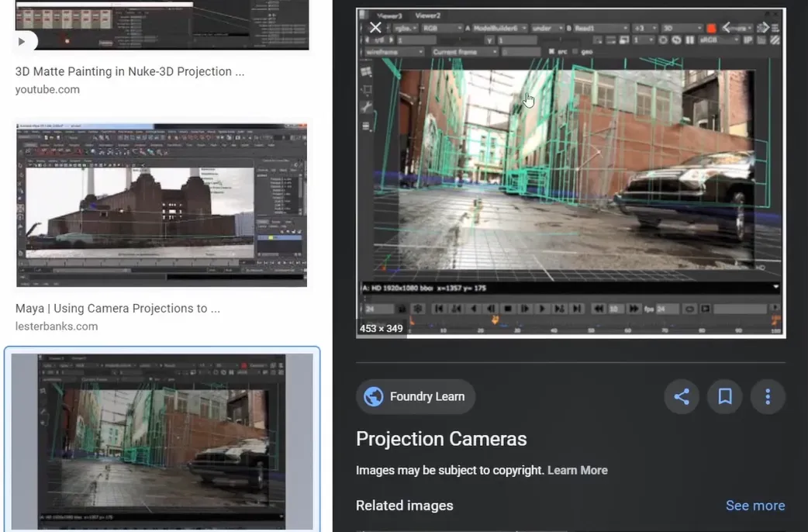Viewport: 808px width, 532px height.
Task: Toggle the src checkbox in the viewer
Action: (551, 52)
